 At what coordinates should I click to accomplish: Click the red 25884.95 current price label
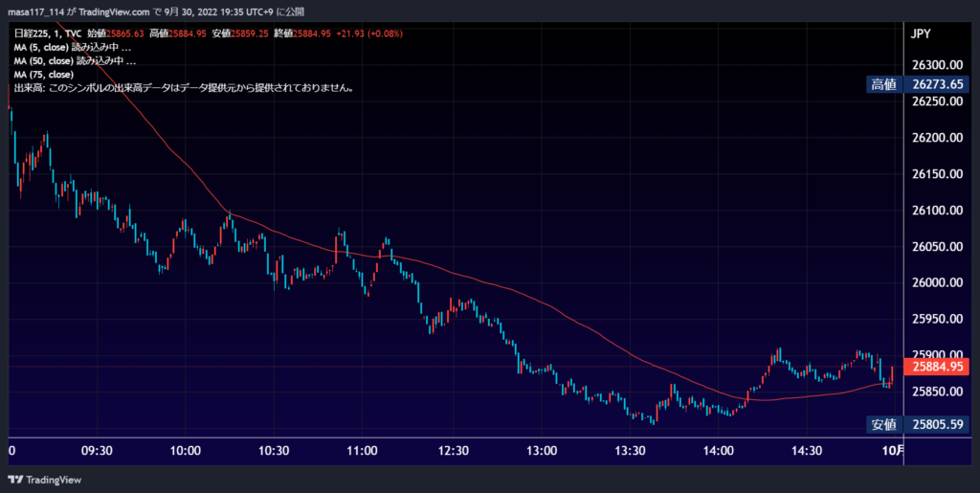click(937, 367)
